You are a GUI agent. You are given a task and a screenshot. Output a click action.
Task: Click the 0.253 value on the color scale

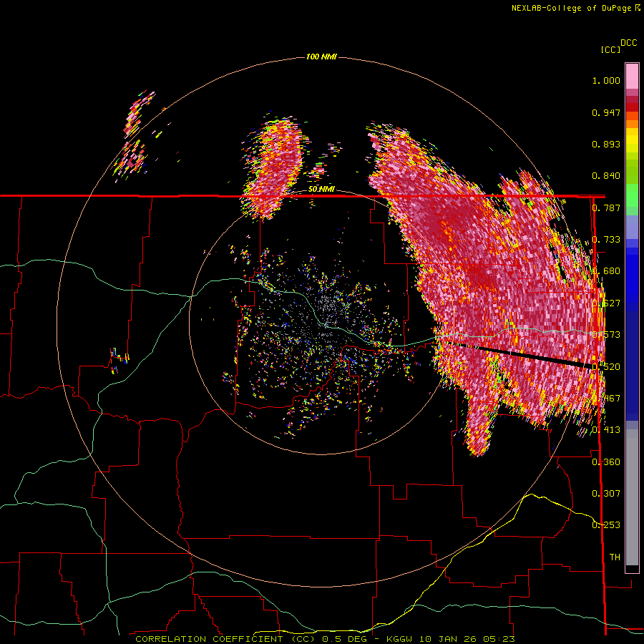tap(606, 525)
